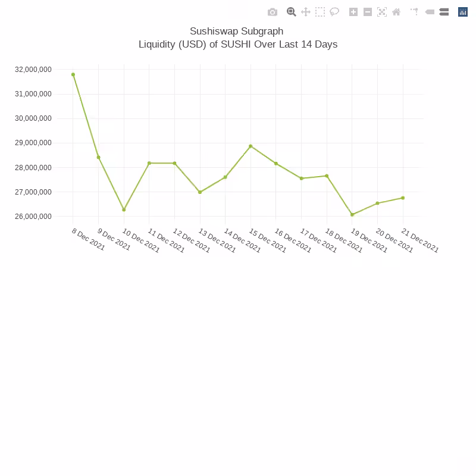Viewport: 476px width, 476px height.
Task: Download plot as PNG camera icon
Action: coord(273,12)
